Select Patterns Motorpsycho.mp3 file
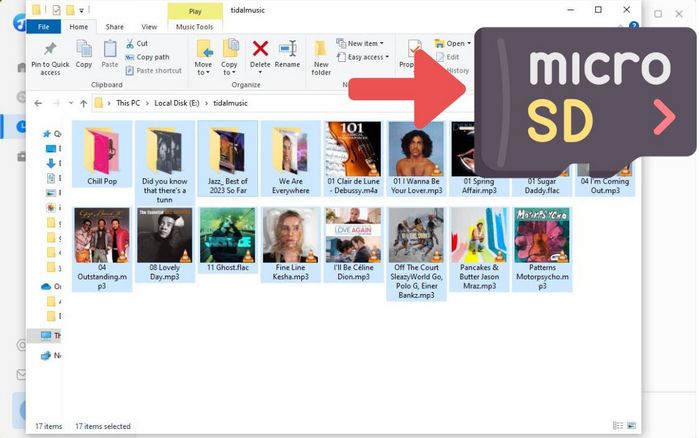 [542, 249]
